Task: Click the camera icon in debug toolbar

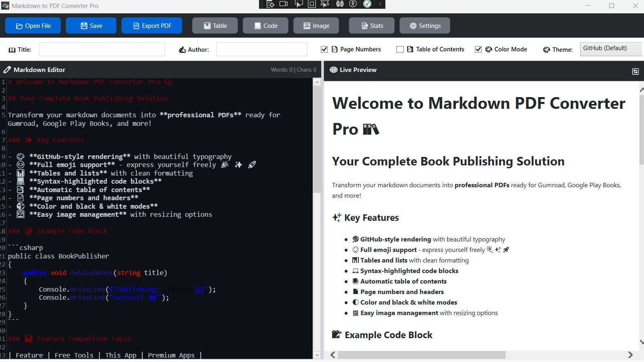Action: click(x=284, y=4)
